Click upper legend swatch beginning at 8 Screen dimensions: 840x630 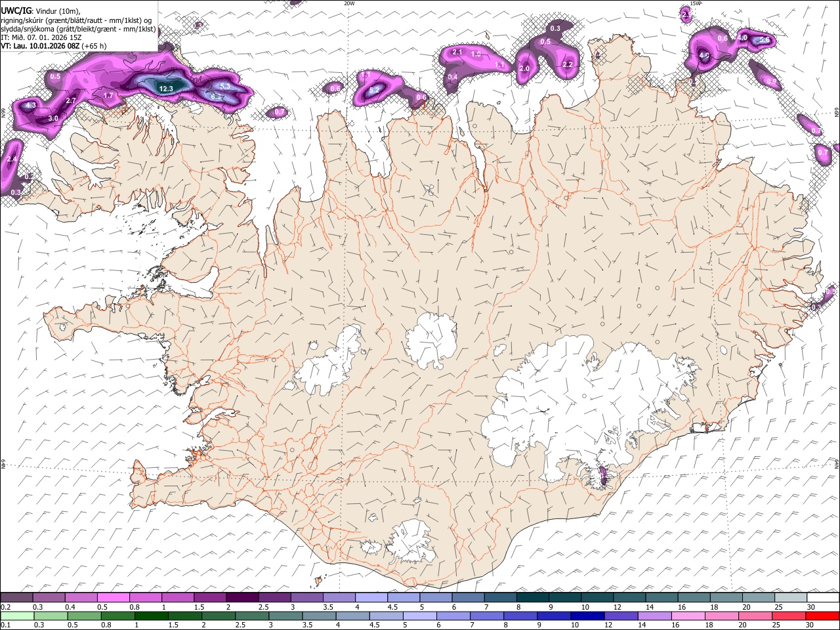click(533, 598)
